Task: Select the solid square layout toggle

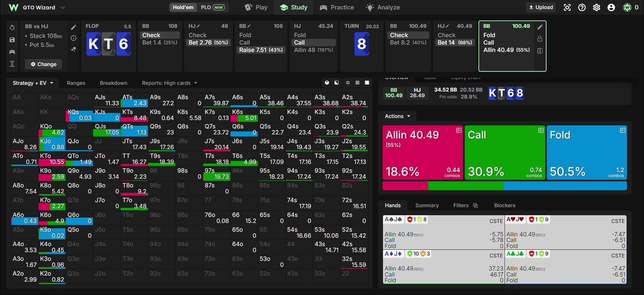Action: pos(367,82)
